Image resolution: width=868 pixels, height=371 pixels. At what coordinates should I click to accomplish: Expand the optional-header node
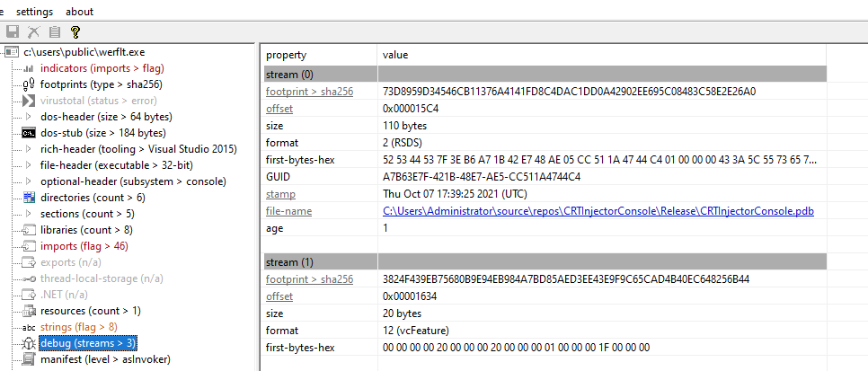(30, 181)
